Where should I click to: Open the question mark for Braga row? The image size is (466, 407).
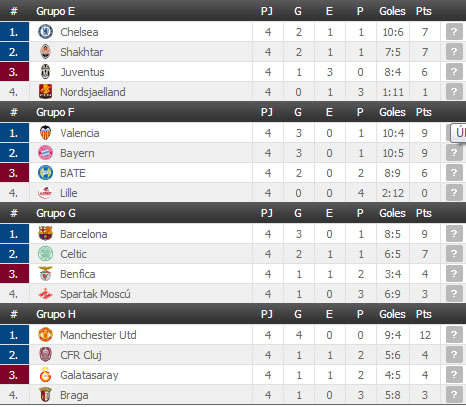click(x=454, y=395)
